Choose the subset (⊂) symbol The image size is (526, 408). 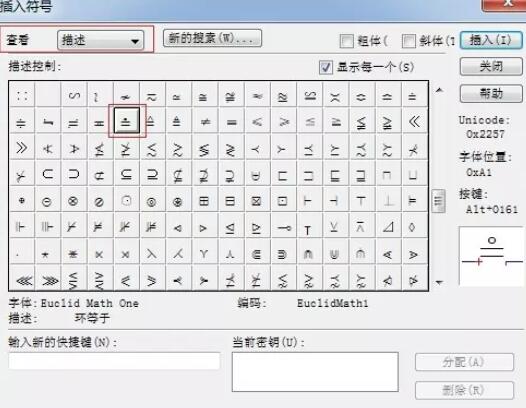(x=48, y=174)
